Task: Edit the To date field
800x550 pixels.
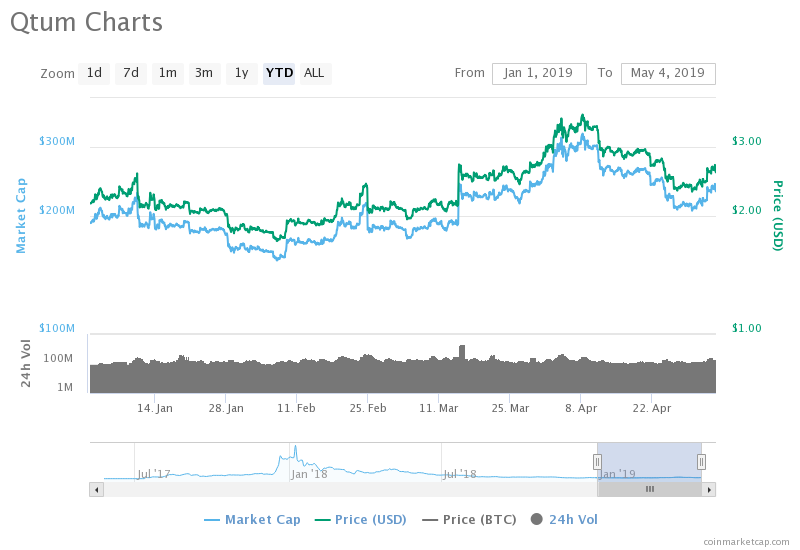Action: [668, 73]
